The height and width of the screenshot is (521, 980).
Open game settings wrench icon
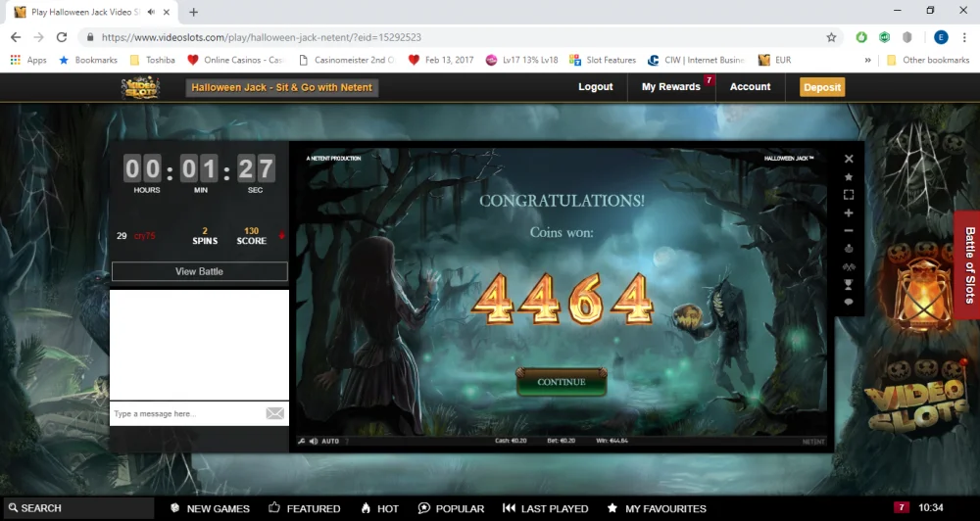302,441
